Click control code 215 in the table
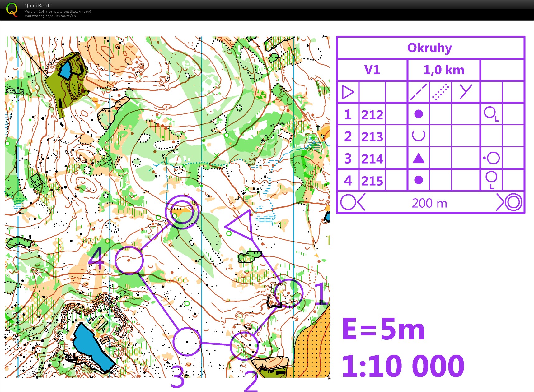Viewport: 534px width, 392px height. [372, 181]
